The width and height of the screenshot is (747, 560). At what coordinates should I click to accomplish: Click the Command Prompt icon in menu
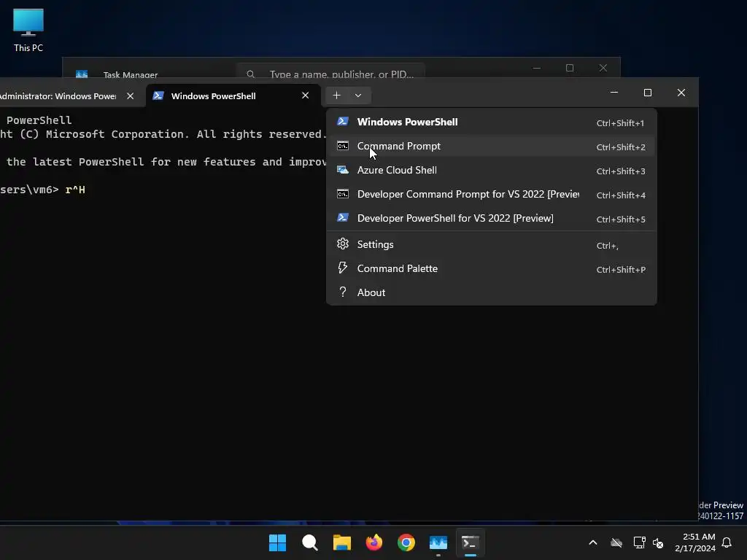tap(343, 146)
